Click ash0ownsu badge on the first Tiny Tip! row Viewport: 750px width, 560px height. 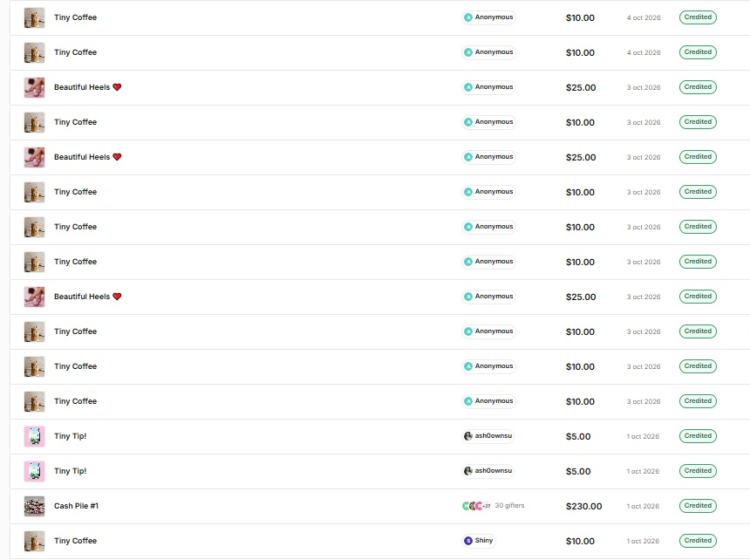coord(487,435)
